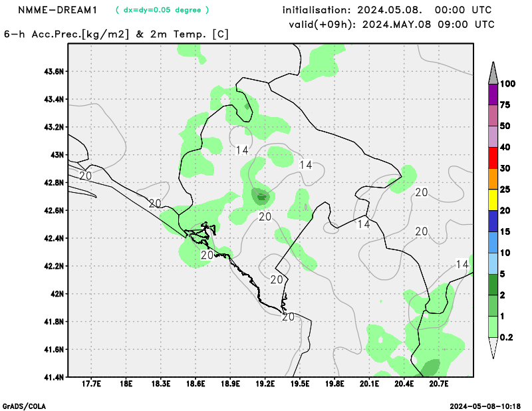Click the light green 0.2-1 legend swatch
Screen dimensions: 532x411
tap(493, 327)
